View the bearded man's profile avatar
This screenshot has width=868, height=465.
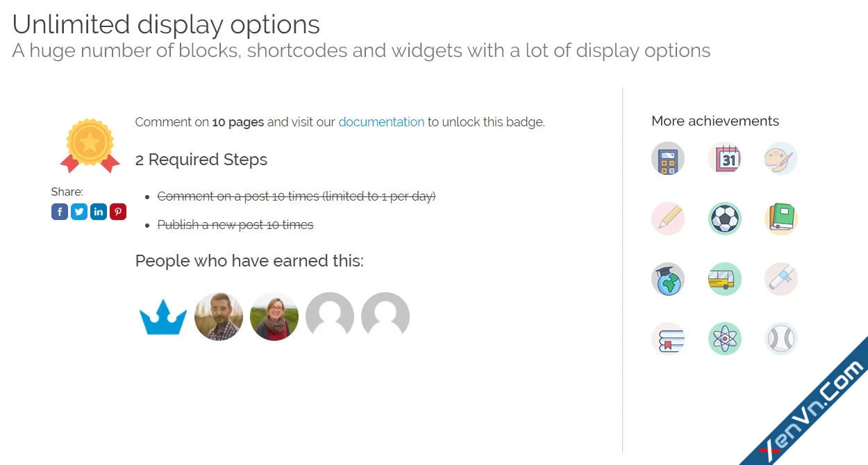coord(219,316)
